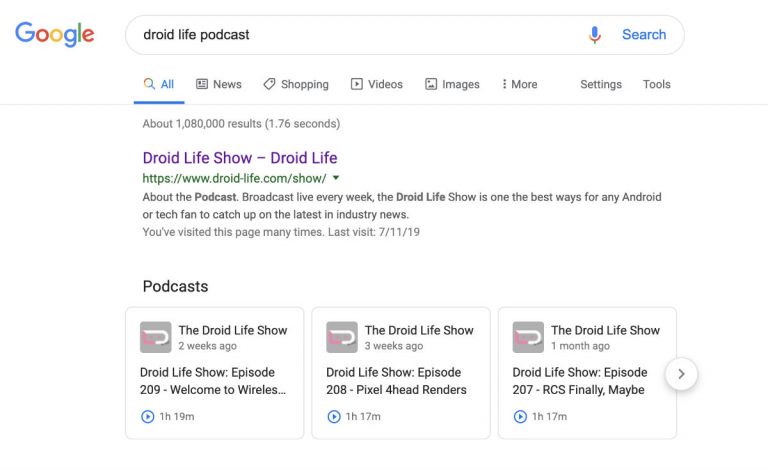Play Episode 207 RCS Finally podcast

[520, 416]
